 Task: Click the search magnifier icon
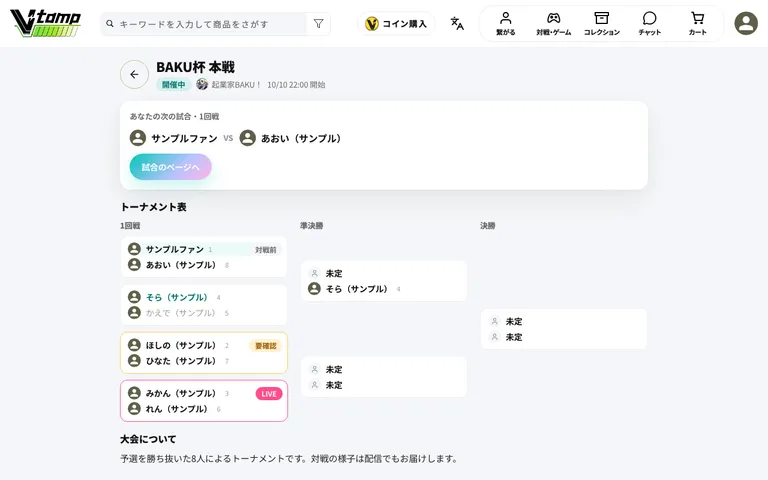[110, 24]
